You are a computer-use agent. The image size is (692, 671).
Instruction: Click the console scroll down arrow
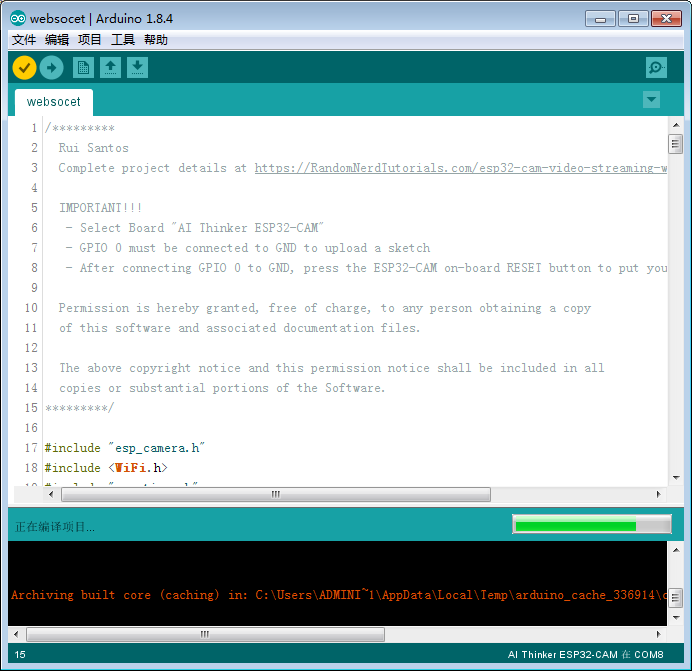tap(676, 618)
